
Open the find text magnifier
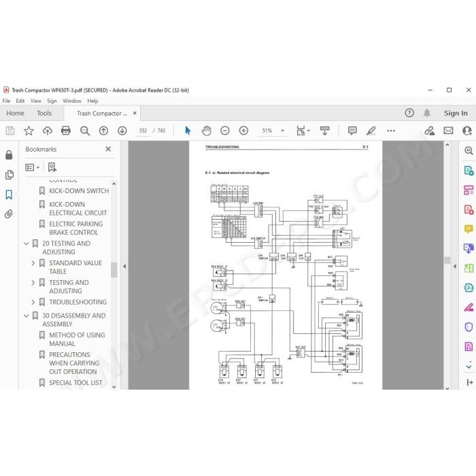click(x=85, y=131)
